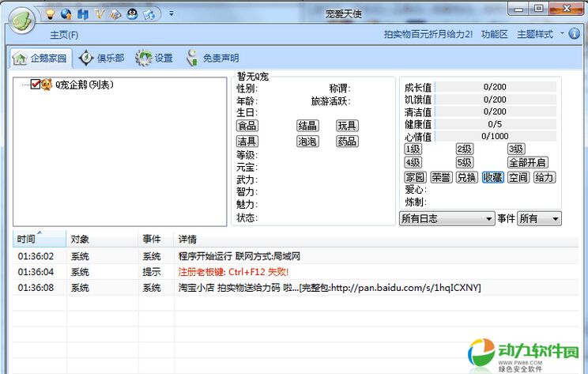Click the QQ penguin icon in quick toolbar
The image size is (588, 374).
click(132, 13)
